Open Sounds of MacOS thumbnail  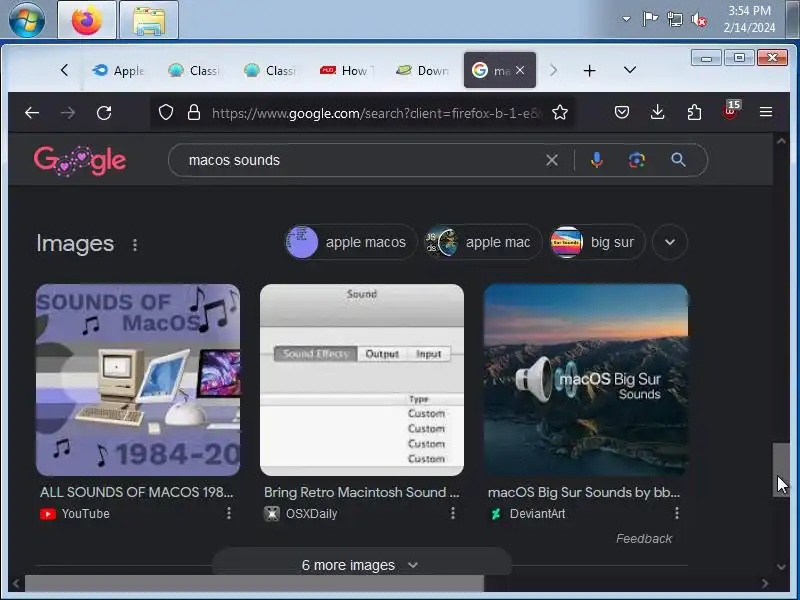point(138,380)
